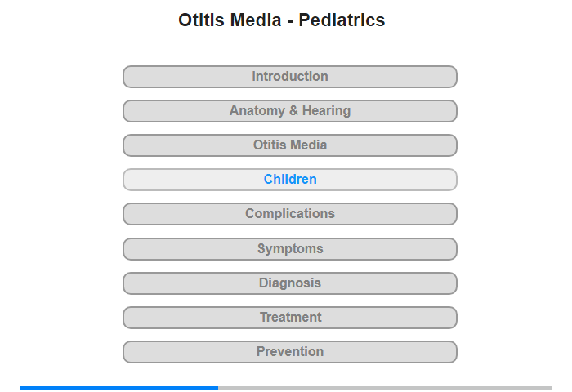This screenshot has width=572, height=392.
Task: Select the Diagnosis section button
Action: pos(289,283)
